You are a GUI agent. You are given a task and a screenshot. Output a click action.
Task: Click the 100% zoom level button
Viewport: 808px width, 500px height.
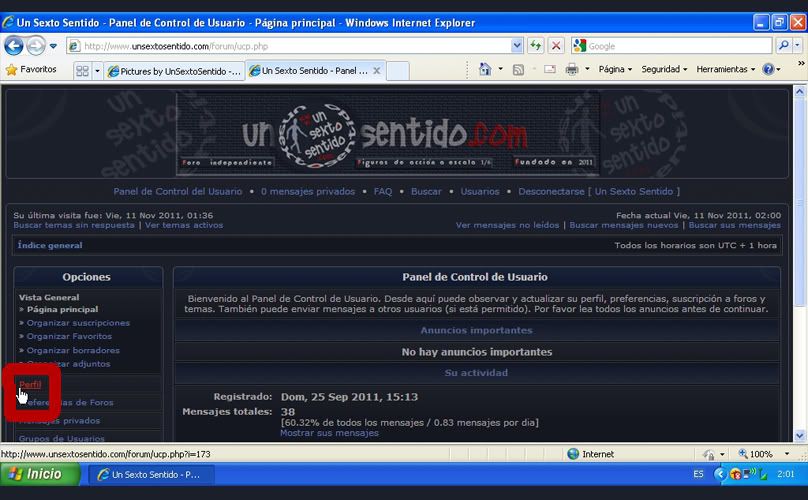tap(755, 454)
